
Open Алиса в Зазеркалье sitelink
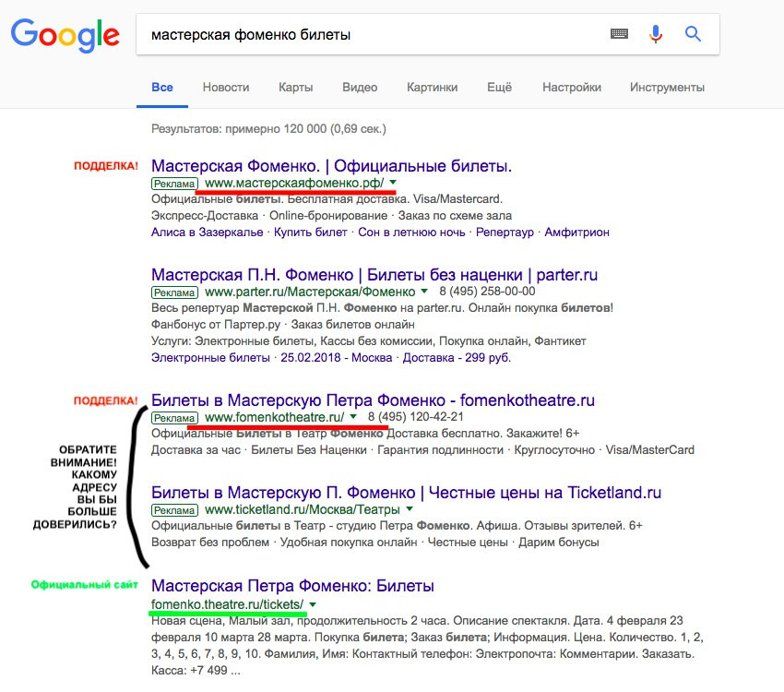coord(207,232)
